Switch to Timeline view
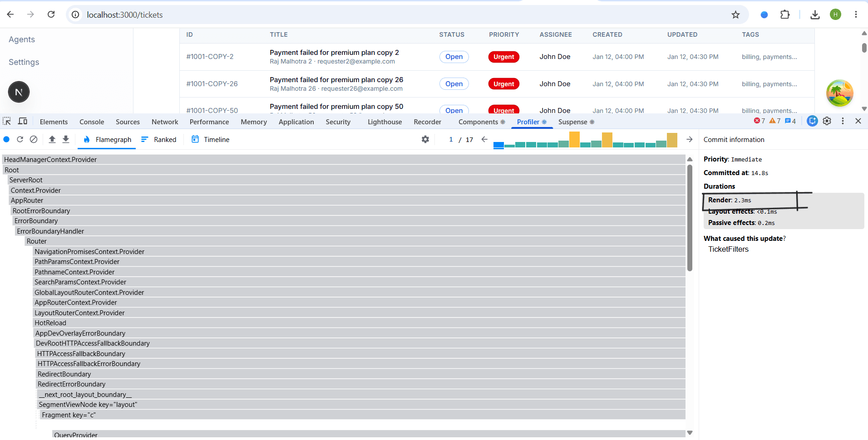868x440 pixels. (210, 139)
